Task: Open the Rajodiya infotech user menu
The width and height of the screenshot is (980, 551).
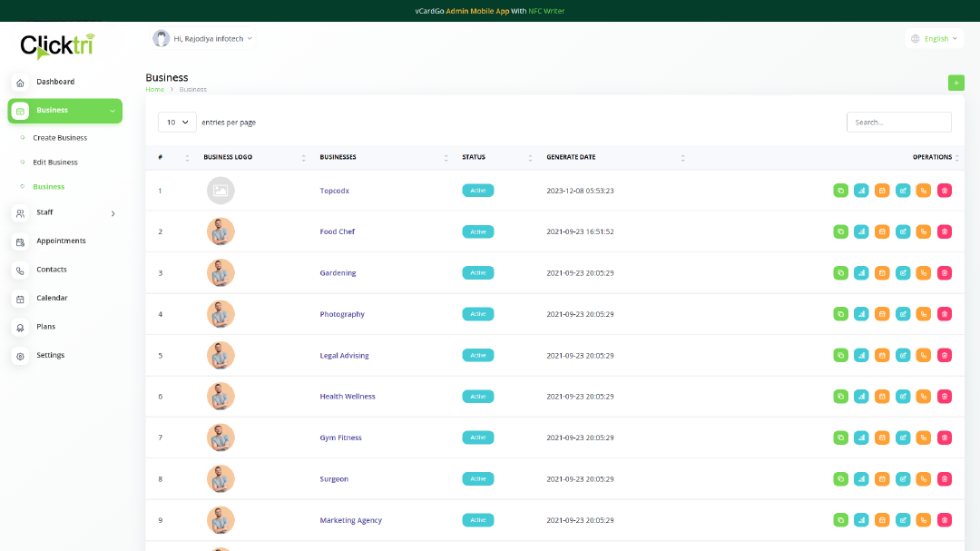Action: (x=204, y=39)
